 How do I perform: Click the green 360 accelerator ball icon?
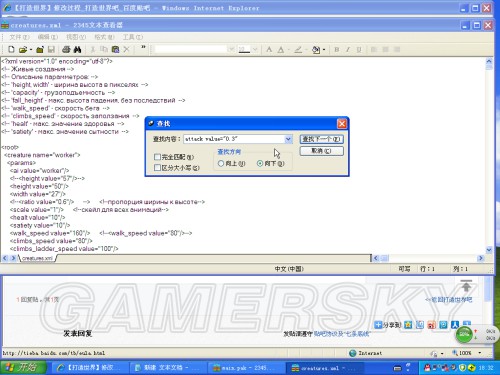(464, 334)
